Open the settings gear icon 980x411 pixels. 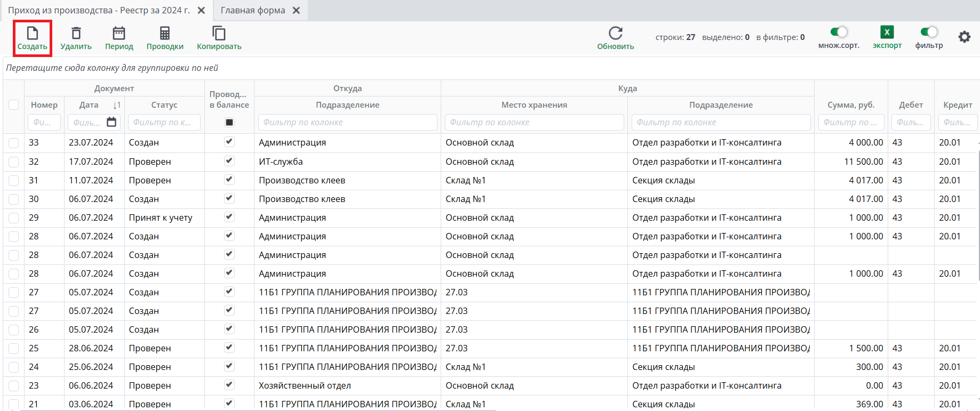coord(964,37)
